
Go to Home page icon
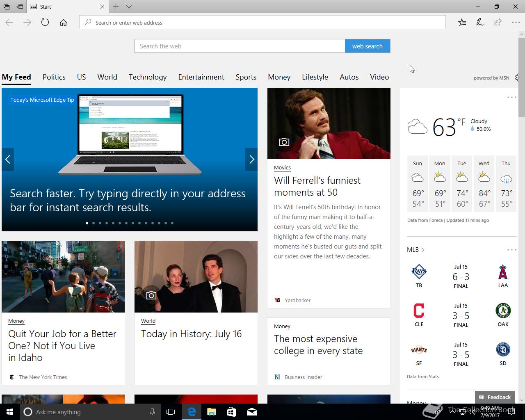tap(63, 23)
